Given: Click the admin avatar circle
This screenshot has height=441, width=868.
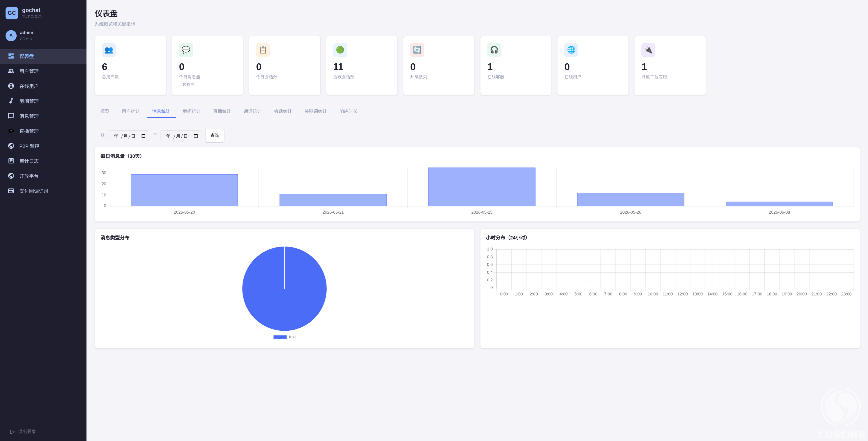Looking at the screenshot, I should coord(11,35).
